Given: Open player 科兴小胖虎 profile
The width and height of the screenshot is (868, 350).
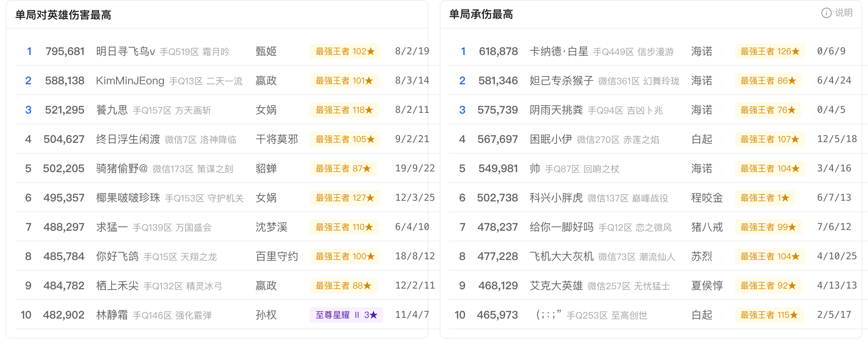Looking at the screenshot, I should (556, 198).
